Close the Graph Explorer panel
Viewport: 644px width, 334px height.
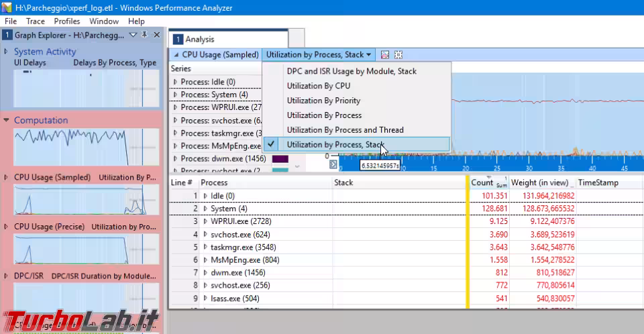pyautogui.click(x=156, y=35)
